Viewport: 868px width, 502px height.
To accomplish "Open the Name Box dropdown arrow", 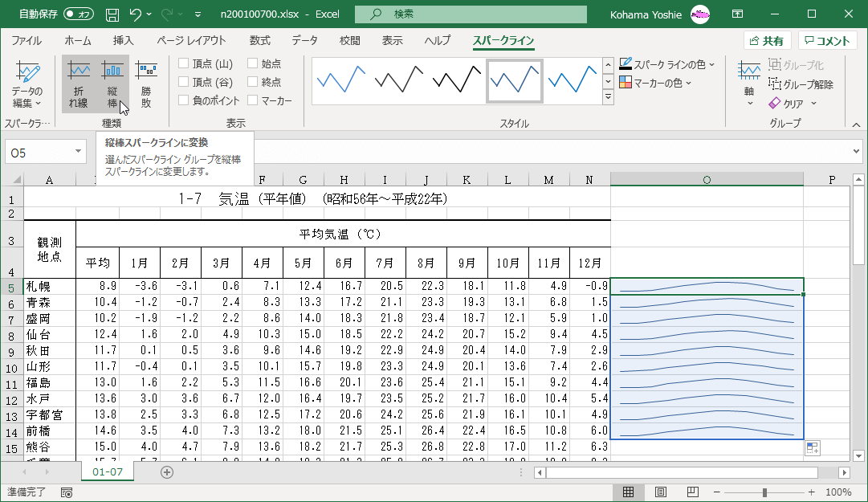I will coord(78,152).
